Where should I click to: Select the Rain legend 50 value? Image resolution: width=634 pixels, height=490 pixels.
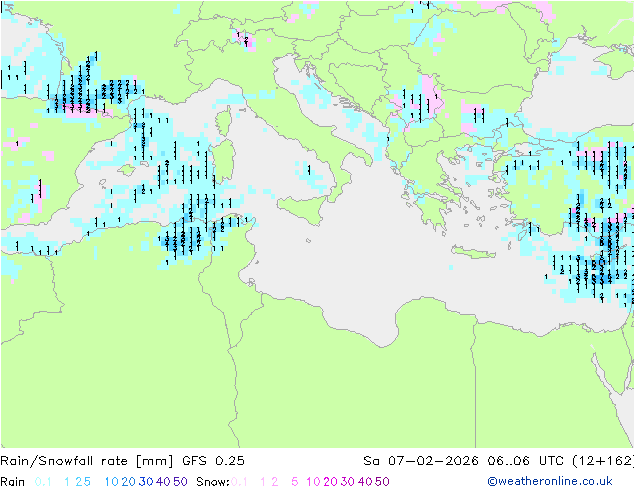coord(180,482)
